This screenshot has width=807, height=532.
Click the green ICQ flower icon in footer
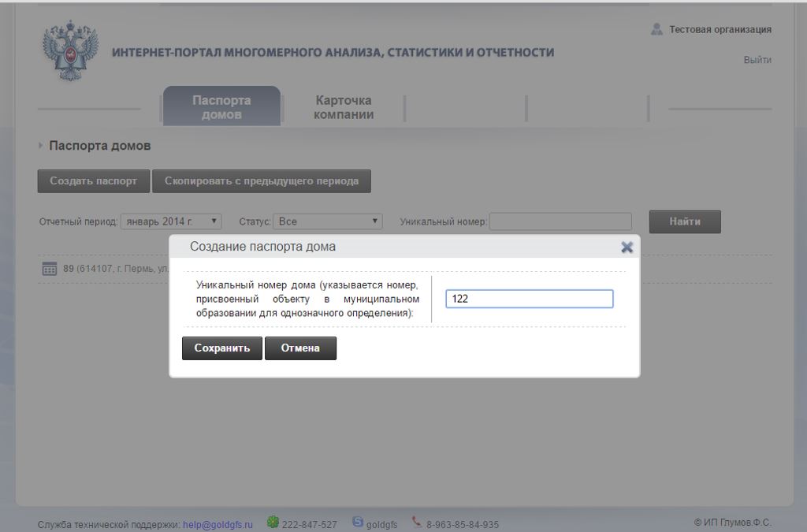coord(272,522)
